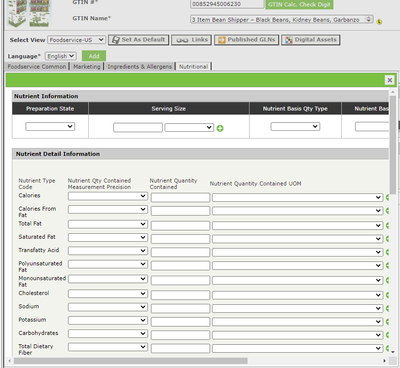Close the Nutritional panel with the X
This screenshot has height=368, width=400.
(x=389, y=80)
